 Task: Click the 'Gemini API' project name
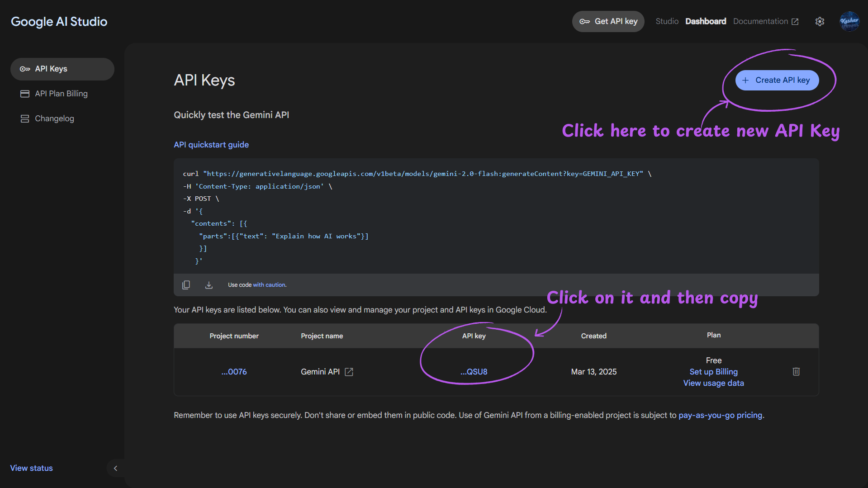(320, 372)
